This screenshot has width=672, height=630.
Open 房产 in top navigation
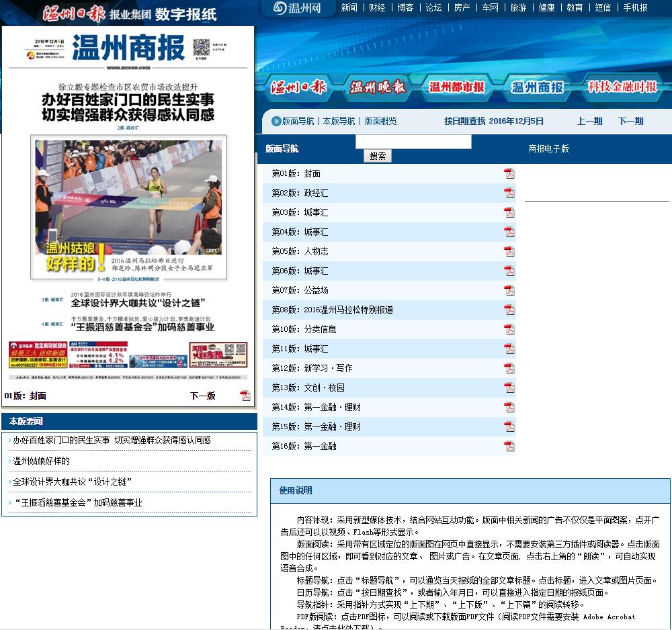point(462,7)
